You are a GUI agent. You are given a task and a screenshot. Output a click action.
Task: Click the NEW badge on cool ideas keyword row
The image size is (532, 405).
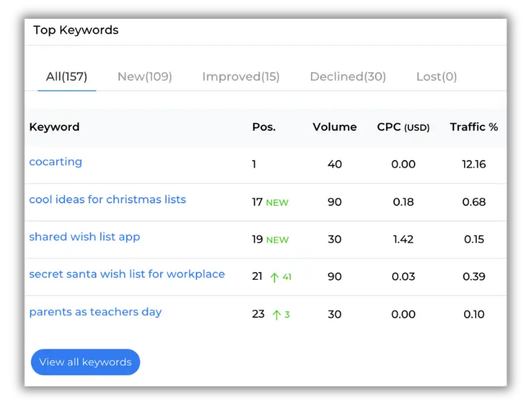point(277,202)
